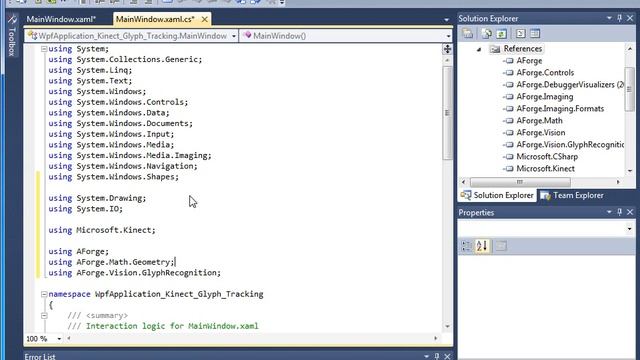
Task: Select the AForge.Math reference
Action: [540, 120]
